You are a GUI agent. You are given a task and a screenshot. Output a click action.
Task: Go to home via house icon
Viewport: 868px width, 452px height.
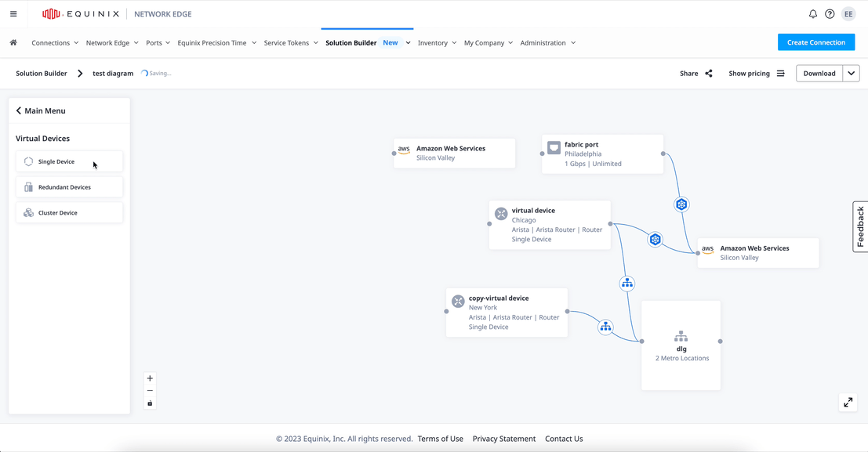click(x=13, y=43)
